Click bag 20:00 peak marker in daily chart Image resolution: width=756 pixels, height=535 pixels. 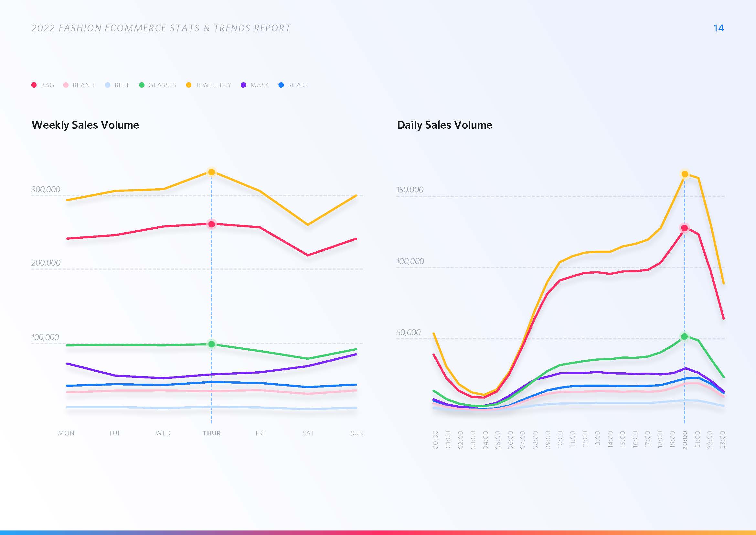pyautogui.click(x=685, y=228)
